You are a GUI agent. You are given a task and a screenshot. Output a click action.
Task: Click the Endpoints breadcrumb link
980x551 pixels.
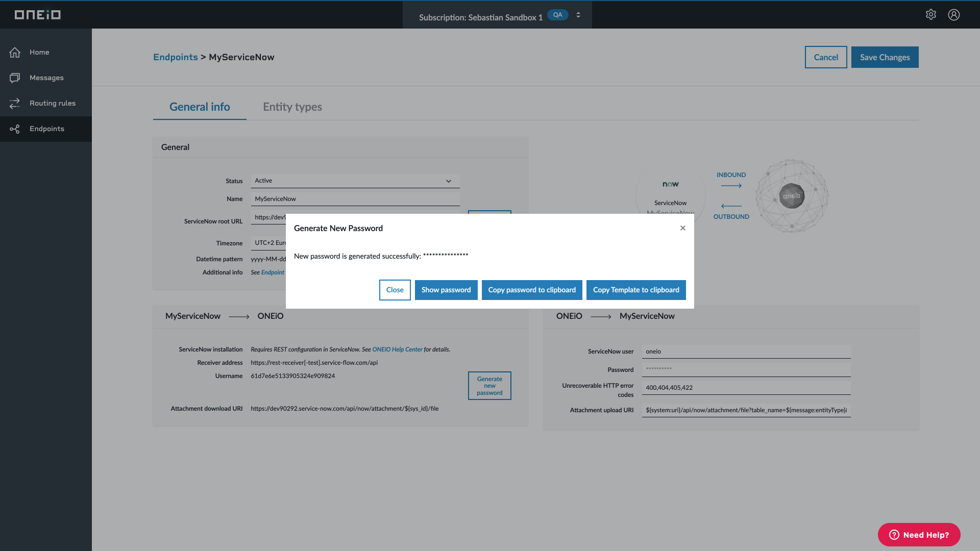pos(176,57)
